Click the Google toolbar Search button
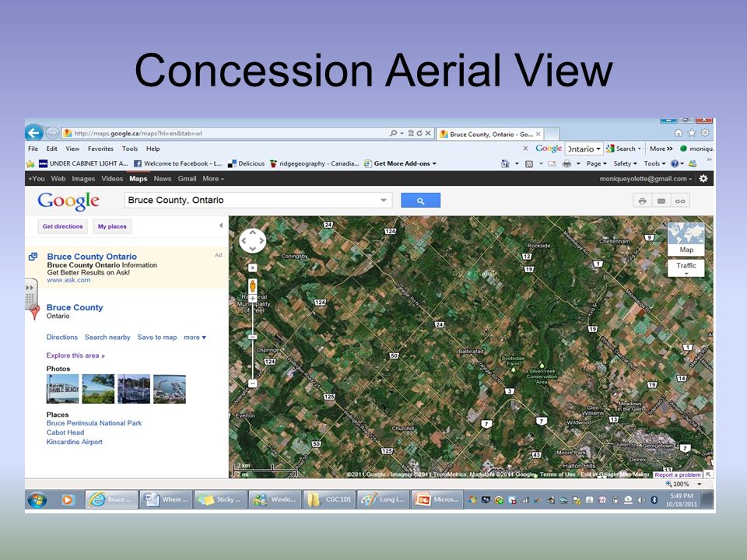747x560 pixels. pos(622,149)
